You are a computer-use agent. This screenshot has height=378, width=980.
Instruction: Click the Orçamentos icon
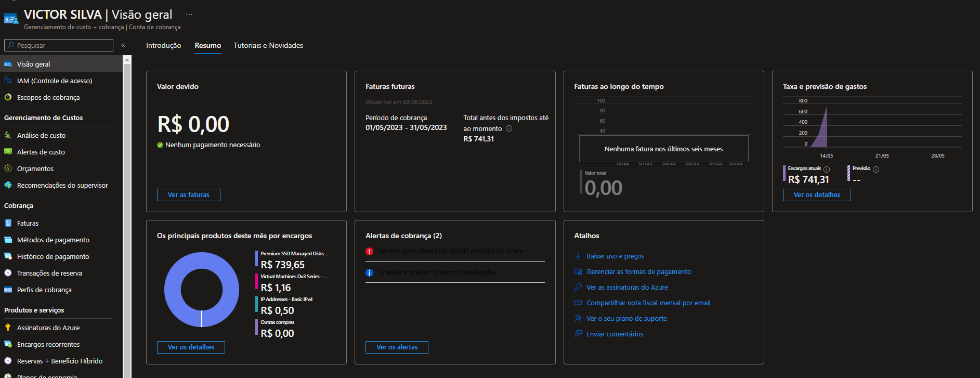(8, 168)
